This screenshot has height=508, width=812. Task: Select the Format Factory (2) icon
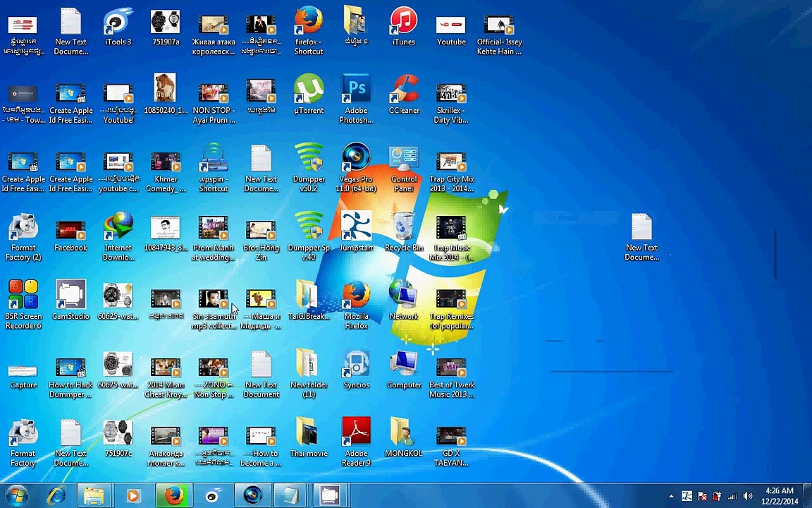tap(23, 237)
